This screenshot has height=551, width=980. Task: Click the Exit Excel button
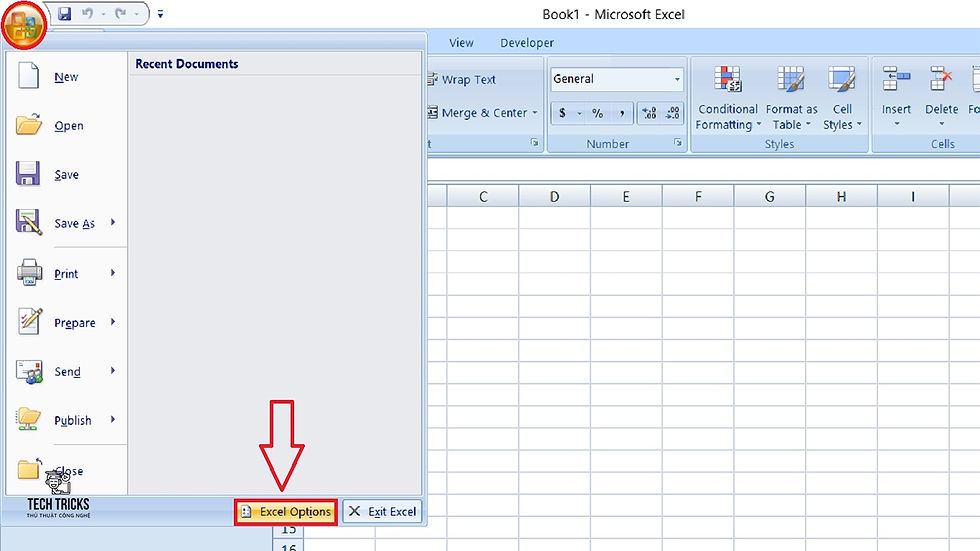tap(382, 512)
